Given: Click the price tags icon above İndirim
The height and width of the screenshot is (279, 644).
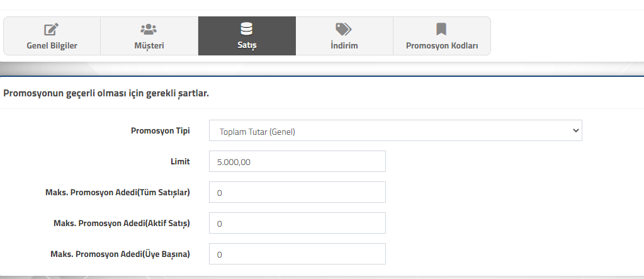Looking at the screenshot, I should (344, 29).
